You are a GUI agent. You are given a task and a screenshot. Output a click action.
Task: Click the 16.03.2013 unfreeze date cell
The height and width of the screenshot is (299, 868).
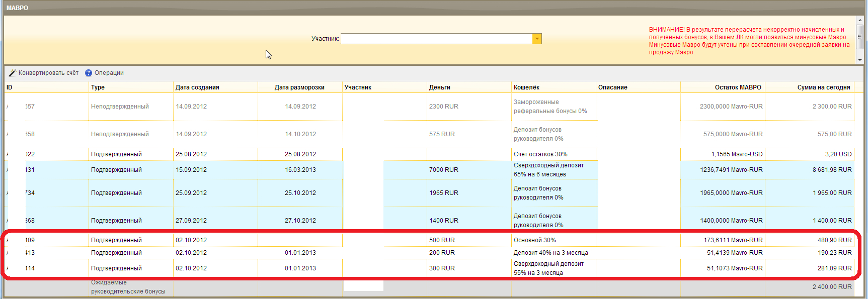(300, 170)
